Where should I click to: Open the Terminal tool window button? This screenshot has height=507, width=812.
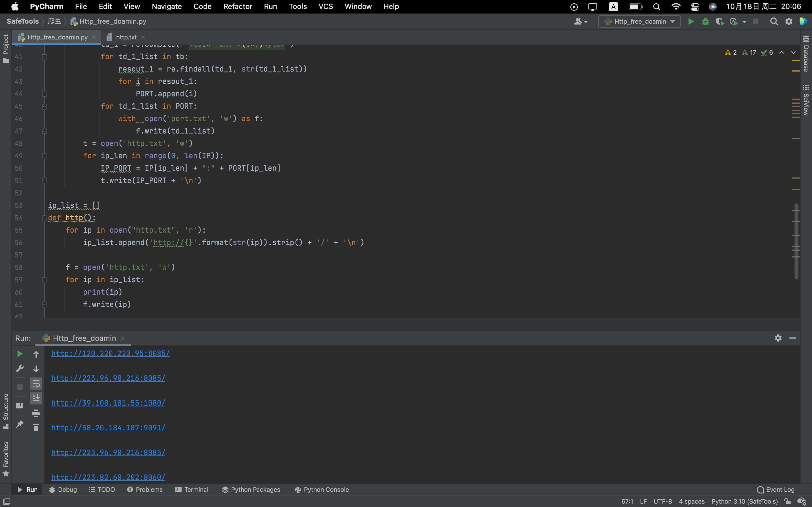coord(192,490)
